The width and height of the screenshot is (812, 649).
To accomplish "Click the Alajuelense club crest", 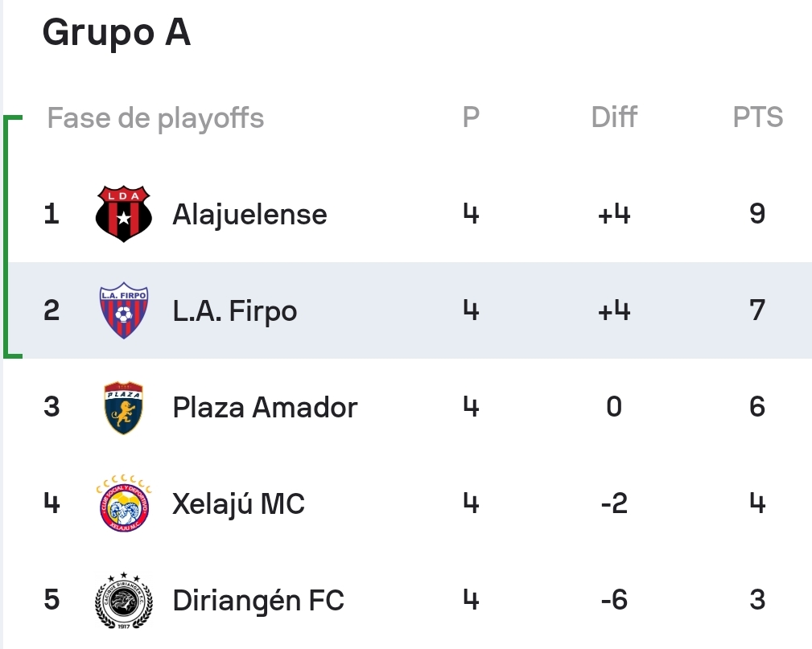I will [x=124, y=214].
